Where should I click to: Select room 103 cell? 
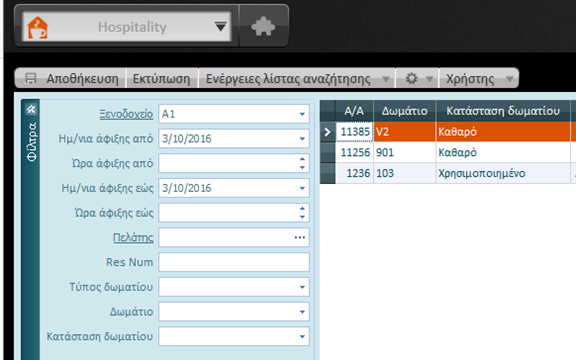[x=404, y=173]
